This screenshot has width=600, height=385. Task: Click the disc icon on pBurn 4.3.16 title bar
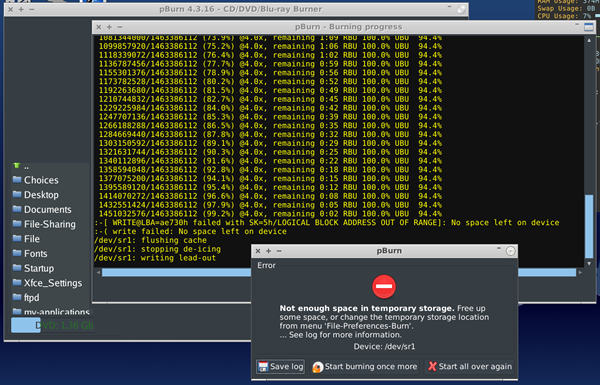[x=462, y=10]
